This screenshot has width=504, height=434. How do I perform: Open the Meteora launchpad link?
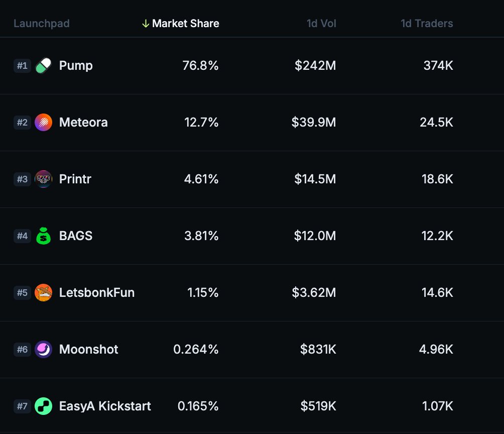pos(83,123)
